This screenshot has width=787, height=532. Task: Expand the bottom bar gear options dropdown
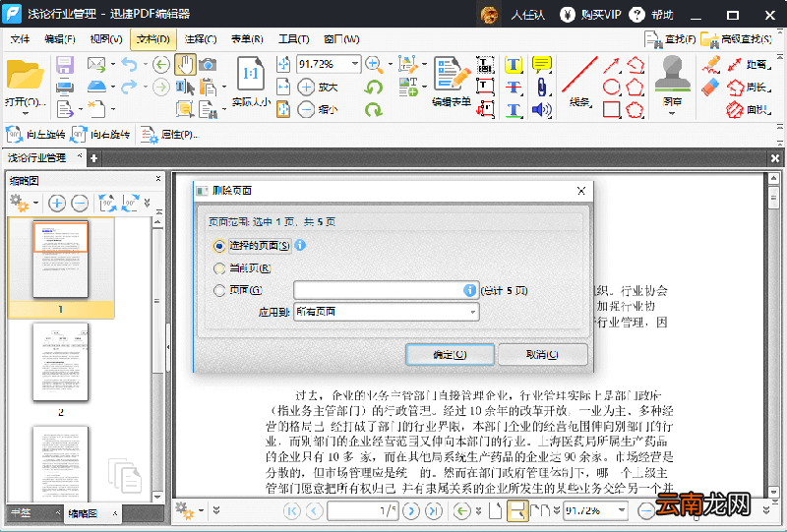pyautogui.click(x=202, y=511)
